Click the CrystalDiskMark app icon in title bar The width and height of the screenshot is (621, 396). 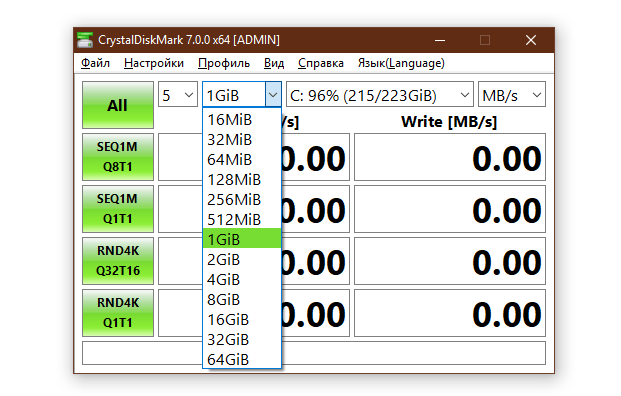(85, 40)
